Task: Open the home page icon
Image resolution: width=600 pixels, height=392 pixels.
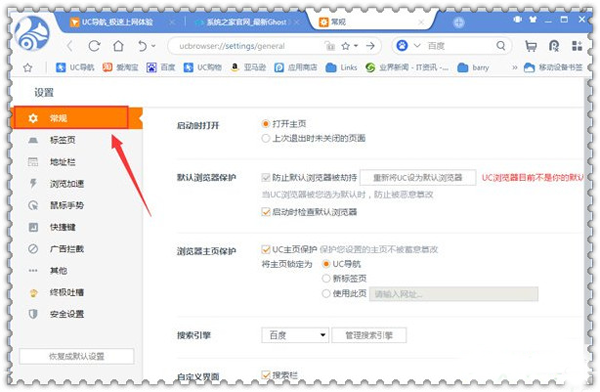Action: pyautogui.click(x=118, y=46)
